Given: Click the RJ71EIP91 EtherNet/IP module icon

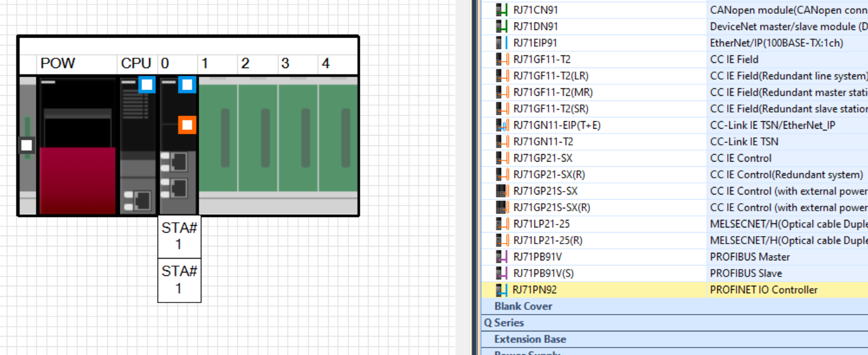Looking at the screenshot, I should (x=502, y=43).
